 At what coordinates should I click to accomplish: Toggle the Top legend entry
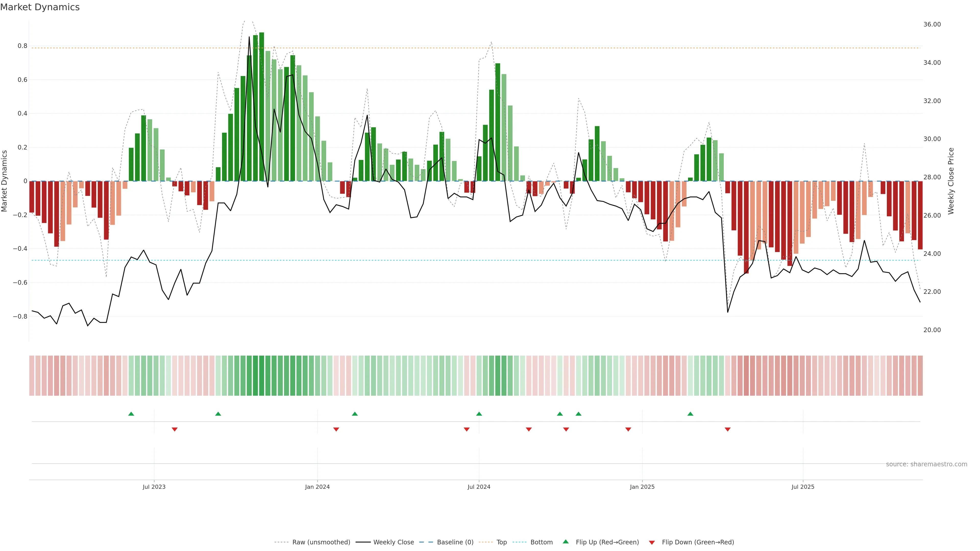coord(501,542)
